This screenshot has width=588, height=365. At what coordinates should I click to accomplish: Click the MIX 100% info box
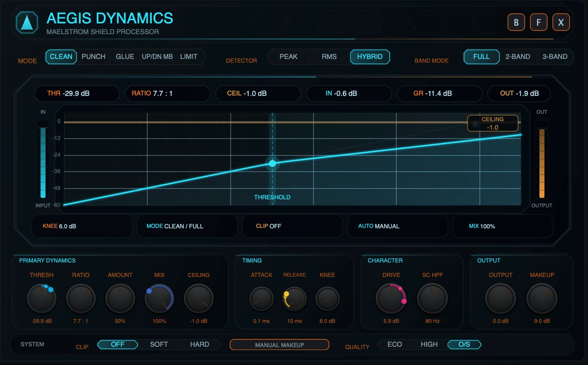[503, 226]
